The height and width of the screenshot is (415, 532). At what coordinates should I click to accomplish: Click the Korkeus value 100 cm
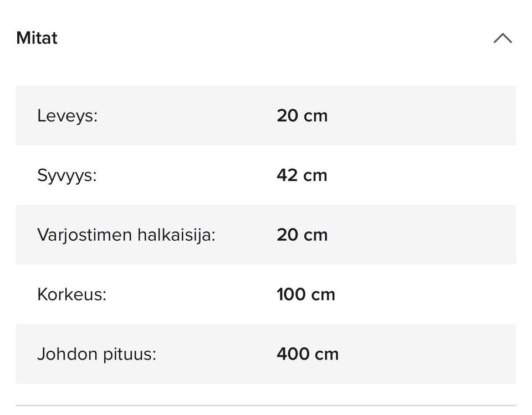[306, 294]
